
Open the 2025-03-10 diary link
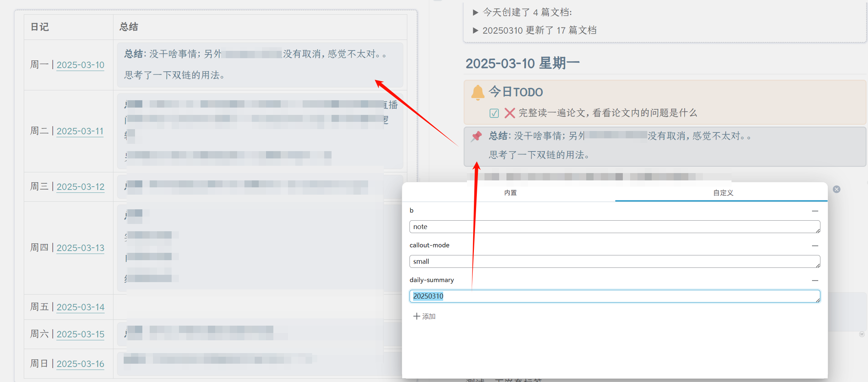pyautogui.click(x=80, y=65)
